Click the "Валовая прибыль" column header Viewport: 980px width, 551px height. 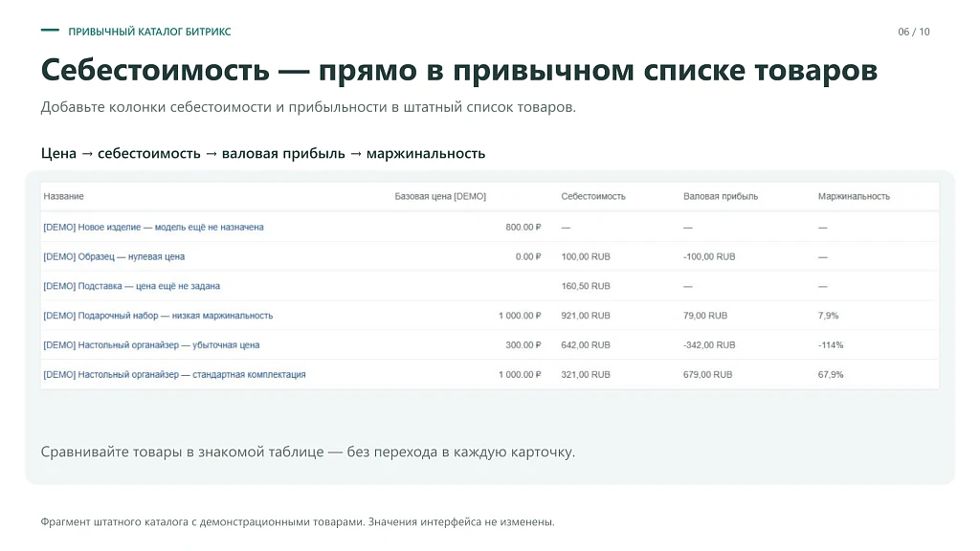coord(721,196)
